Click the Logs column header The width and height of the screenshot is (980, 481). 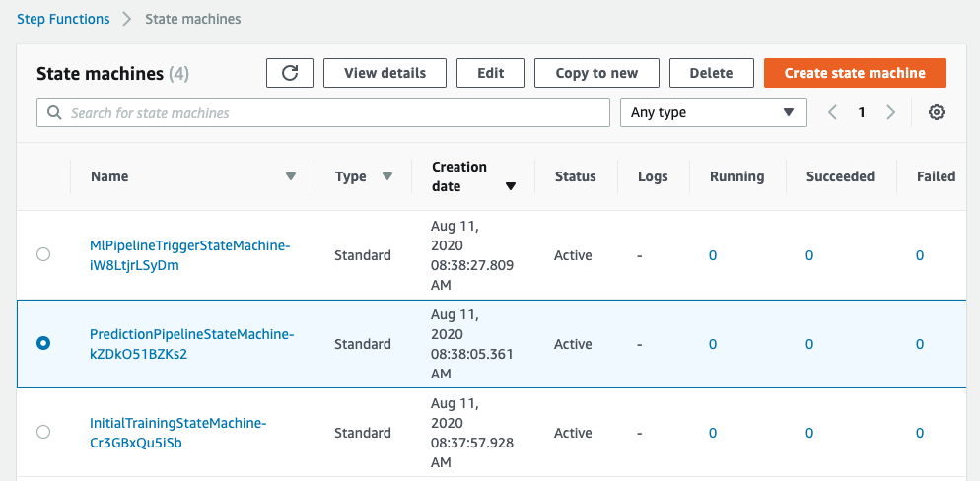point(653,176)
